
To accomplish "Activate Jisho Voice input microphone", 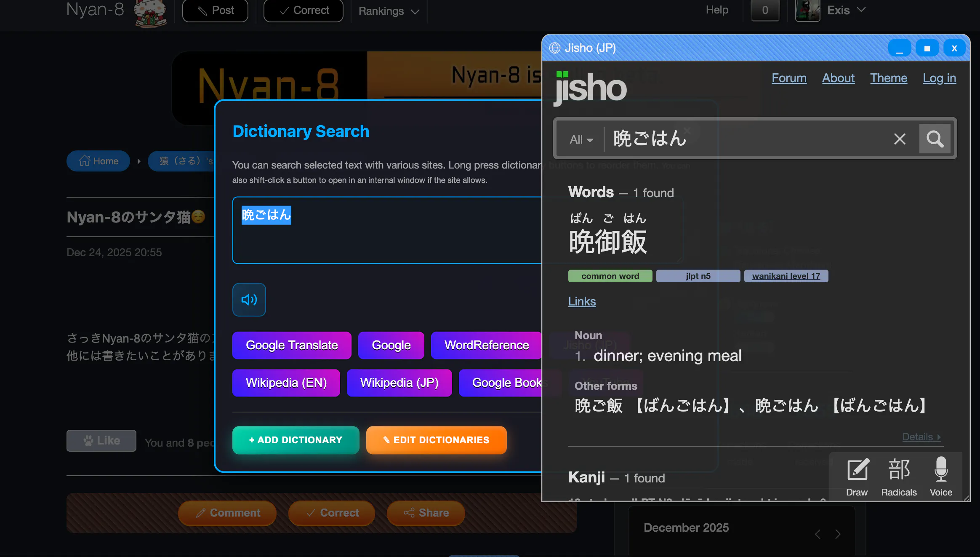I will tap(941, 477).
